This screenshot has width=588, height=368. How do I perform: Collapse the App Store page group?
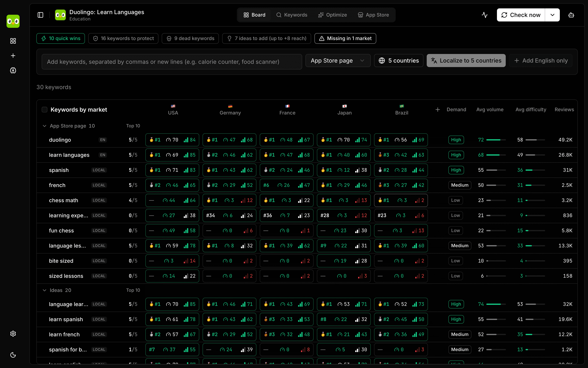45,126
